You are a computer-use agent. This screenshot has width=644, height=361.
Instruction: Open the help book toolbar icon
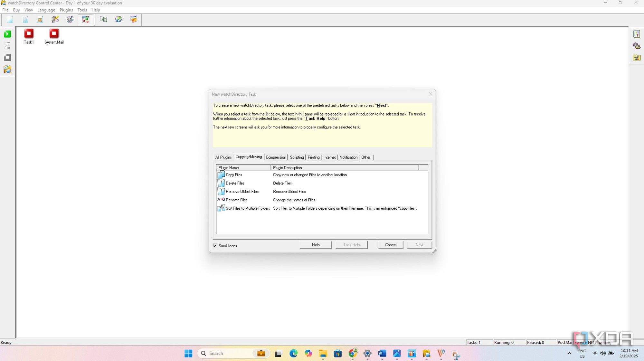(x=103, y=20)
